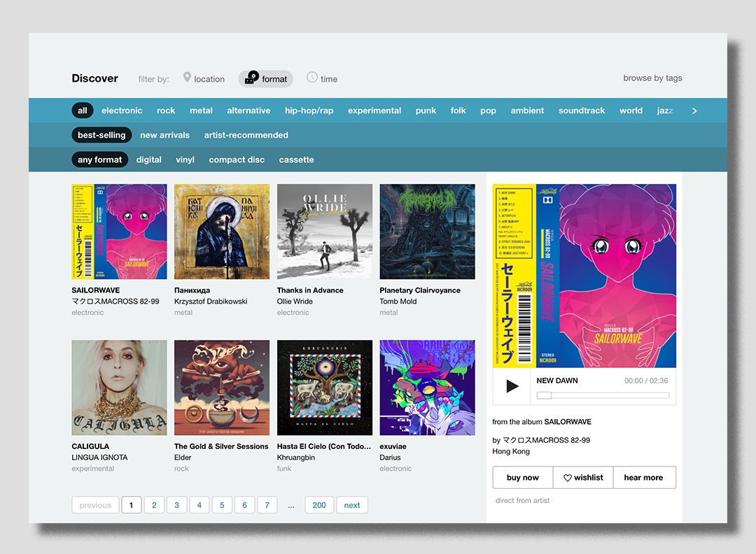Click the clock icon beside time
This screenshot has width=756, height=554.
tap(312, 77)
